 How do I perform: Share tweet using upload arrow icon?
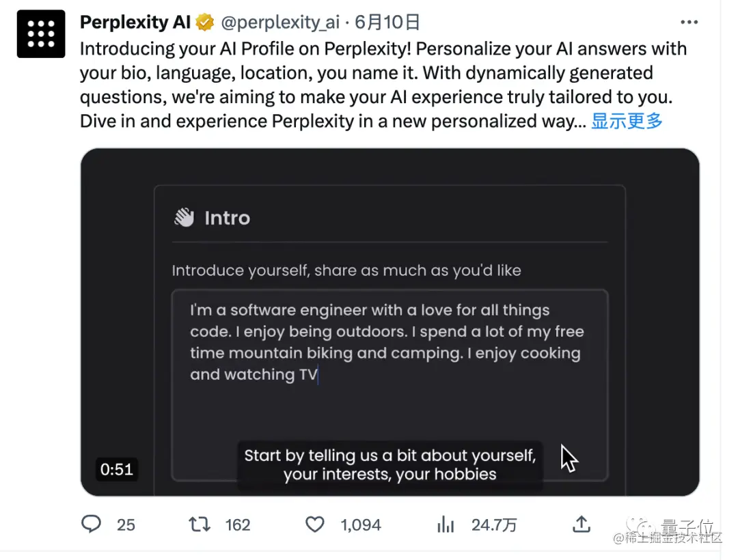[x=582, y=524]
